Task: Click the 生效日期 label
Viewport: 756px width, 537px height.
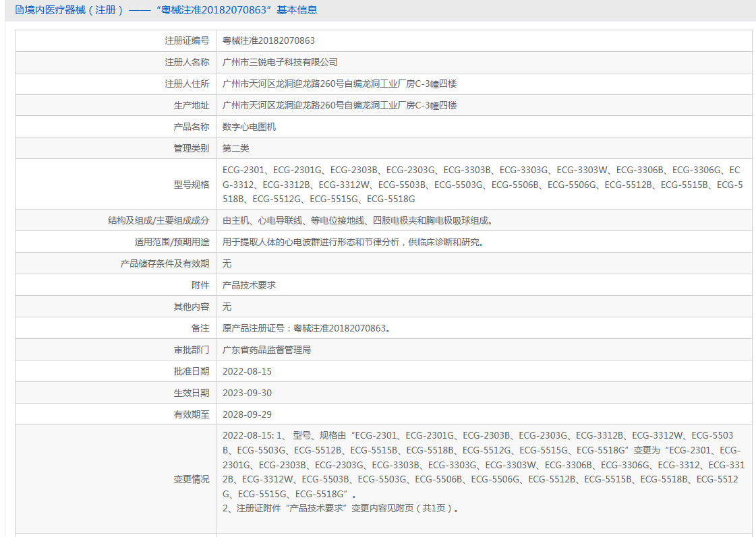Action: point(192,393)
